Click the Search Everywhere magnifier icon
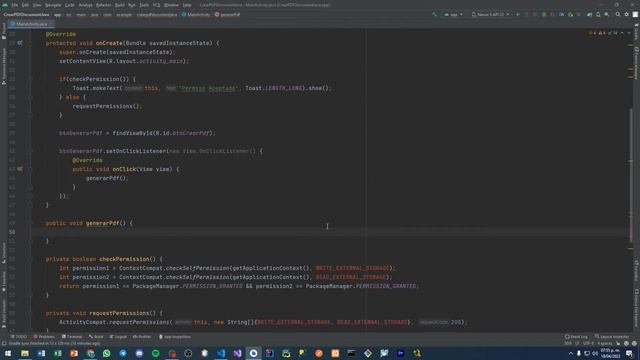Image resolution: width=640 pixels, height=360 pixels. pyautogui.click(x=618, y=14)
